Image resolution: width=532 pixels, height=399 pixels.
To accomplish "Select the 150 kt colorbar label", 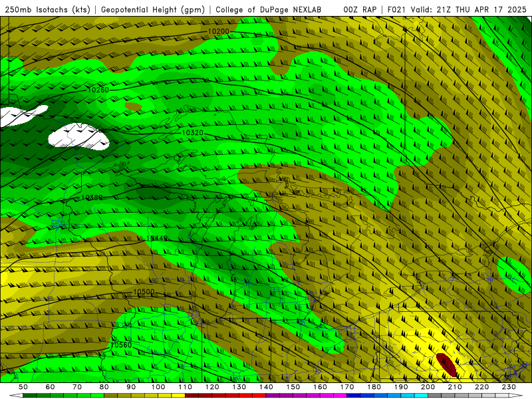I will click(293, 387).
